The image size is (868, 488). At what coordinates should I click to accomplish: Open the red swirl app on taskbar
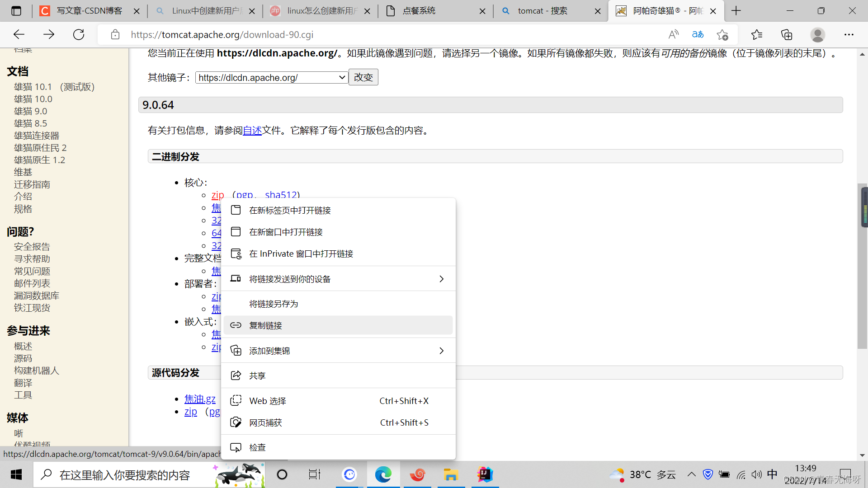point(417,475)
